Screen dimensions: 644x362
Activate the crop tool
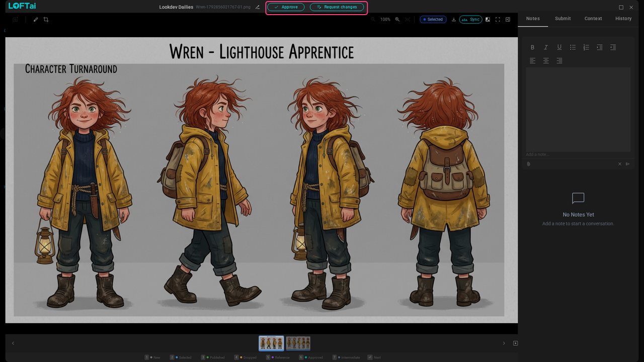[46, 20]
